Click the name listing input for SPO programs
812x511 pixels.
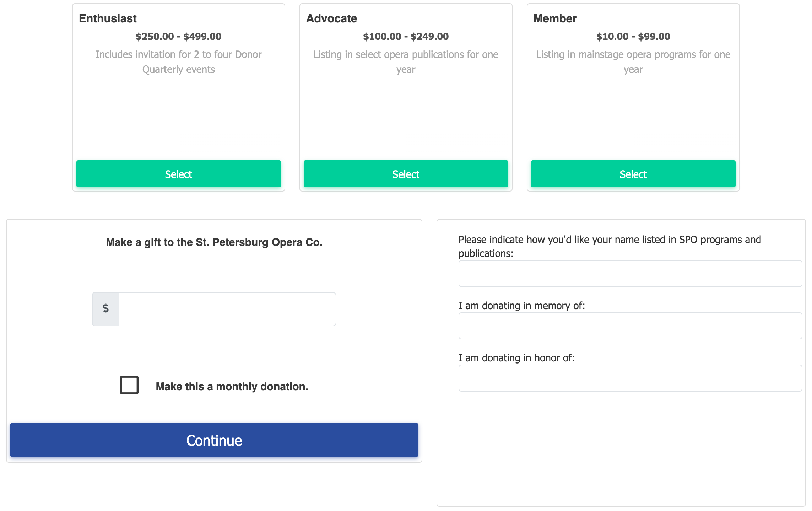[x=630, y=274]
